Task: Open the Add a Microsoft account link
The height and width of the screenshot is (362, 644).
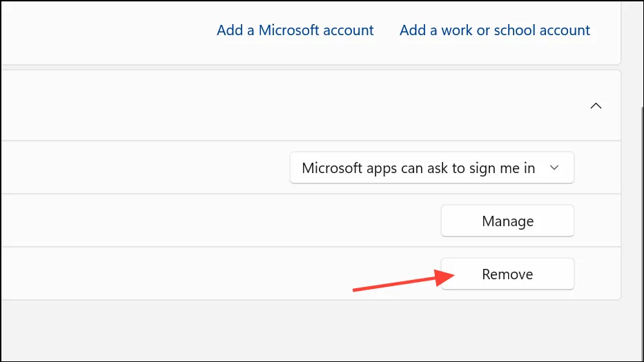Action: (x=295, y=30)
